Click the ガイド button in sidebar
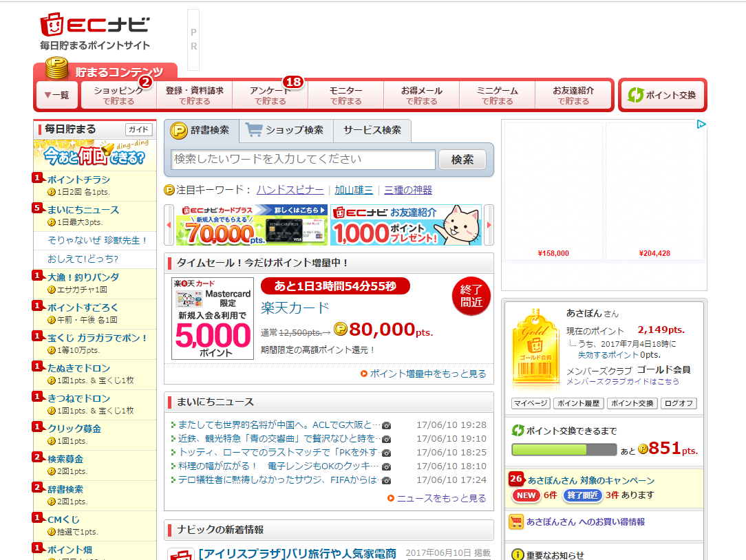This screenshot has height=560, width=746. (138, 129)
